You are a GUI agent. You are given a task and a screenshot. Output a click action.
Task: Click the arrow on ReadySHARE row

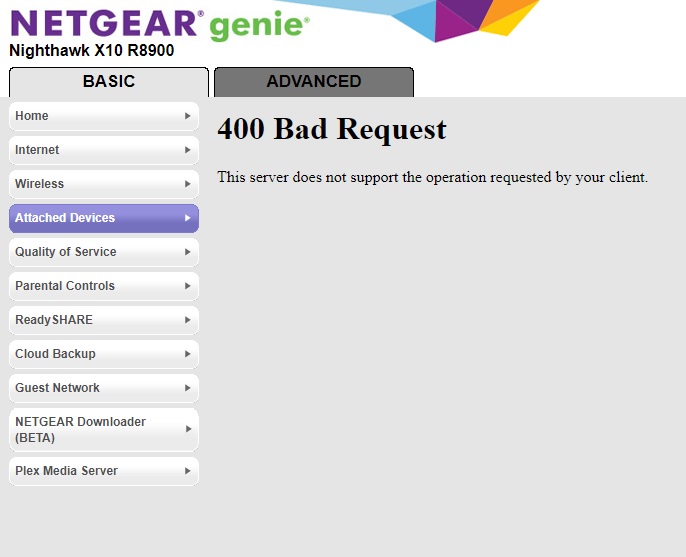pyautogui.click(x=188, y=320)
